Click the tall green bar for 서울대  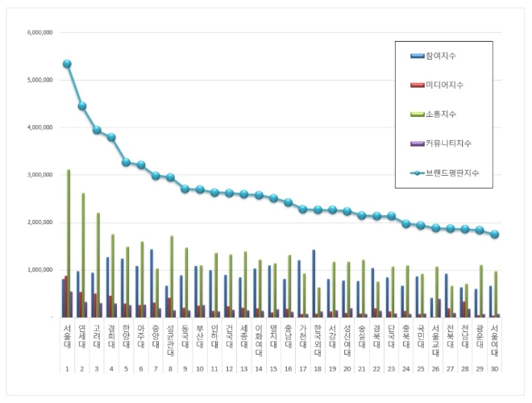(69, 242)
